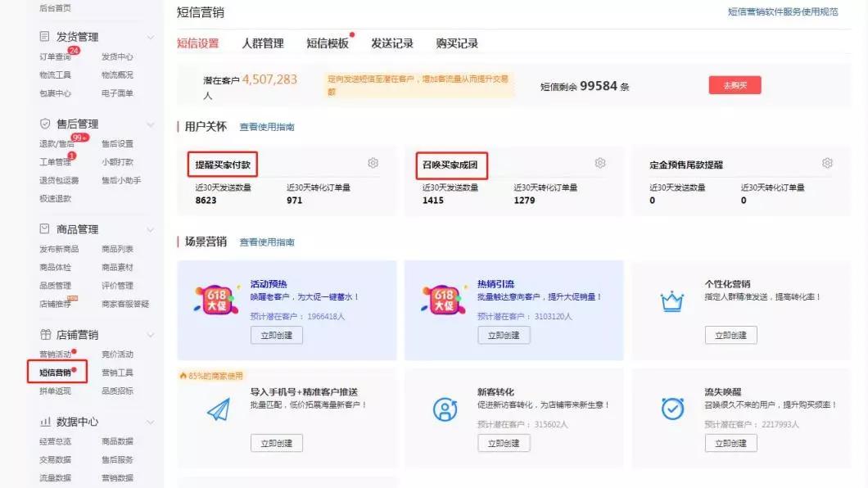Click 立即创建 on the 个性化营销 card
Image resolution: width=868 pixels, height=488 pixels.
(730, 335)
